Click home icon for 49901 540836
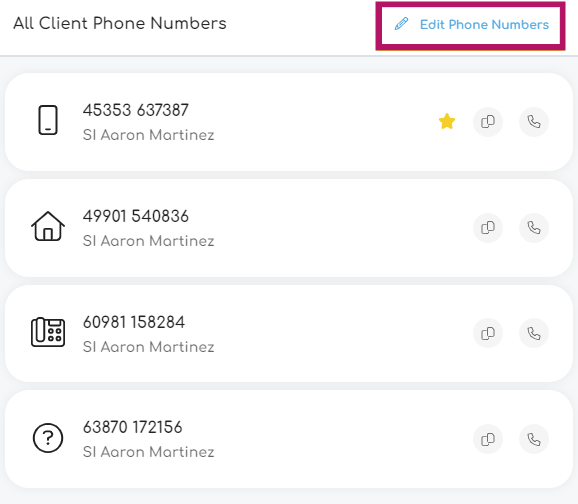 pos(48,226)
